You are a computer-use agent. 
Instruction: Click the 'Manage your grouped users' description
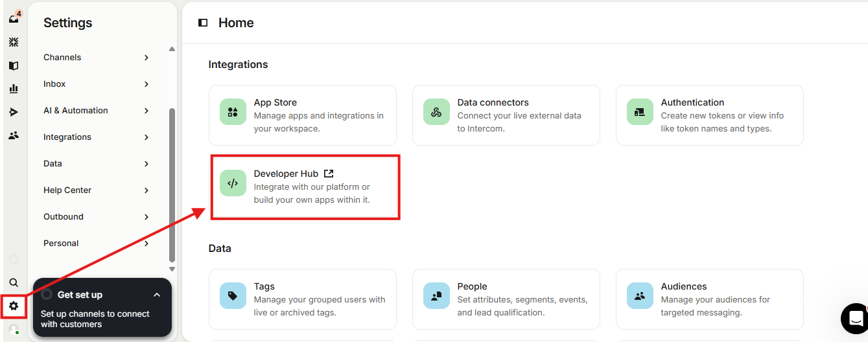point(320,306)
